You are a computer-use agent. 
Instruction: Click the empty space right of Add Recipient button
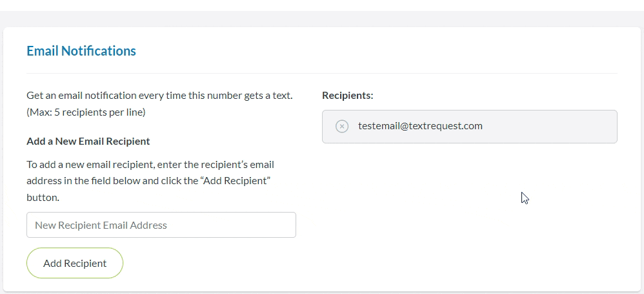tap(213, 263)
